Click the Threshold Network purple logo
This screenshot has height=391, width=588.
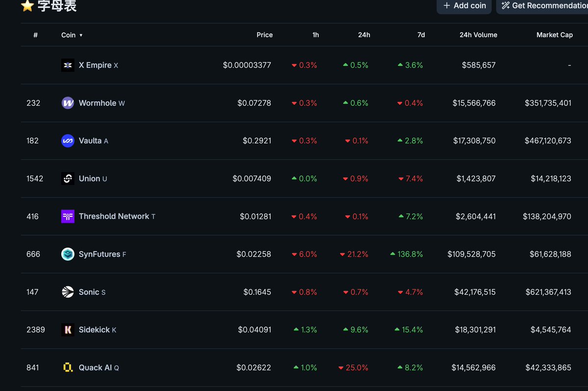[x=68, y=216]
